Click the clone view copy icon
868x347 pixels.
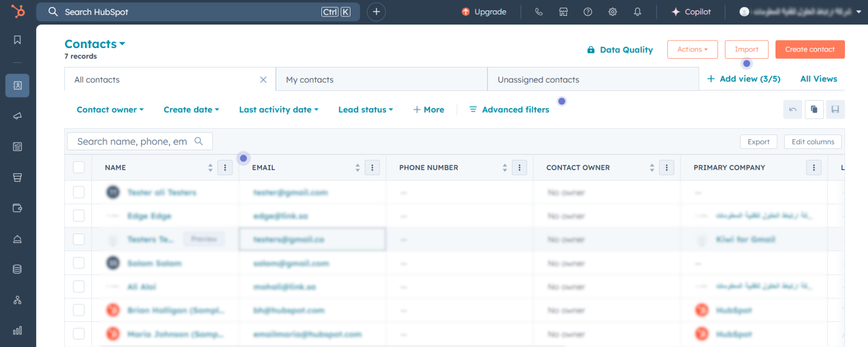point(814,109)
